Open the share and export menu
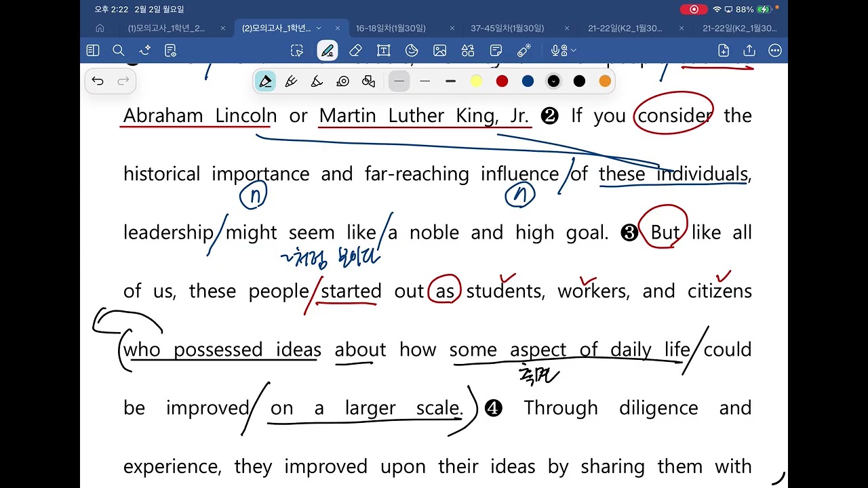868x488 pixels. tap(749, 51)
